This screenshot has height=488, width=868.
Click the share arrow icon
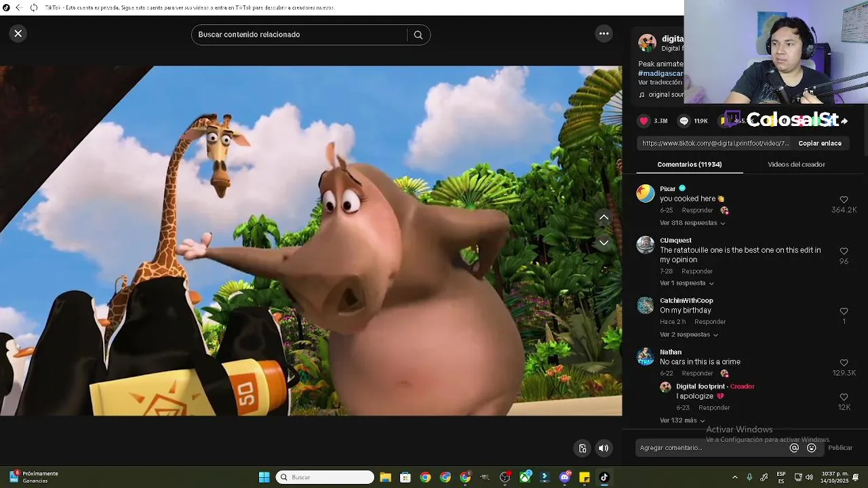click(844, 121)
